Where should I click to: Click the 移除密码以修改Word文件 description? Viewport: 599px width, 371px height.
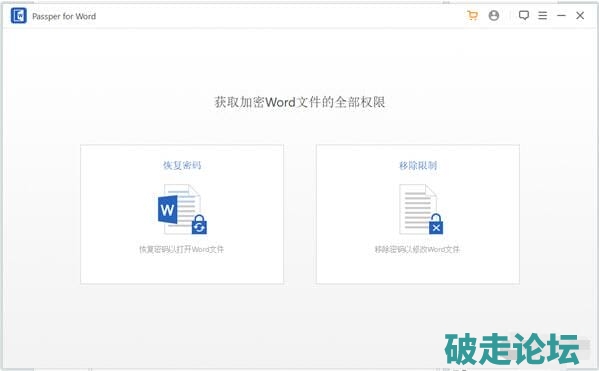[x=417, y=249]
